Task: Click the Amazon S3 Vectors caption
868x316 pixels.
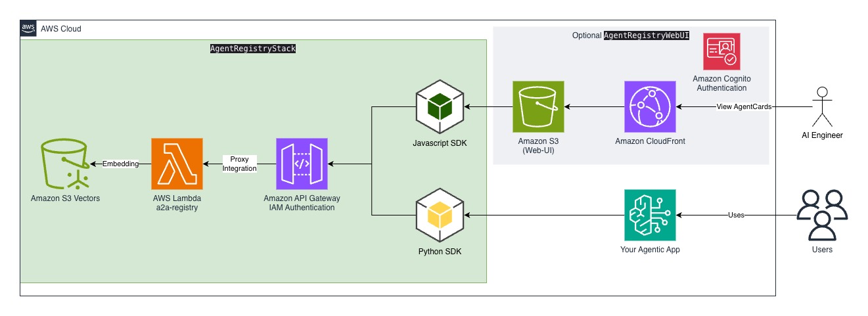Action: (x=65, y=198)
